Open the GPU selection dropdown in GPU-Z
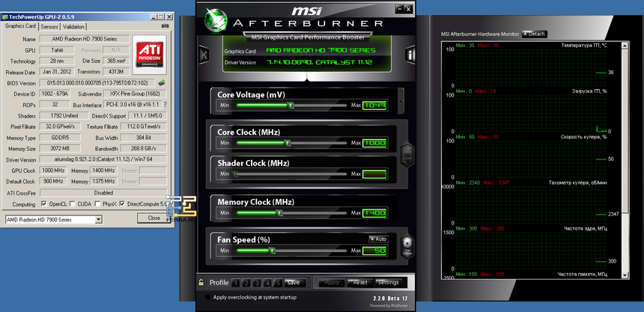The height and width of the screenshot is (312, 644). (98, 220)
